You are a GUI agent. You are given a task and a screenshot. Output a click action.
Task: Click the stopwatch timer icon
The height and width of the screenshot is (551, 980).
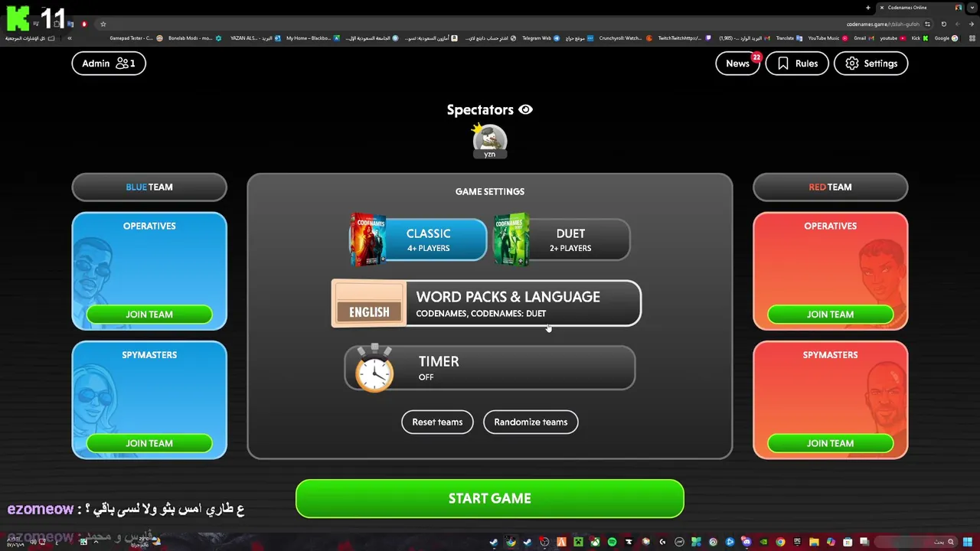[374, 368]
